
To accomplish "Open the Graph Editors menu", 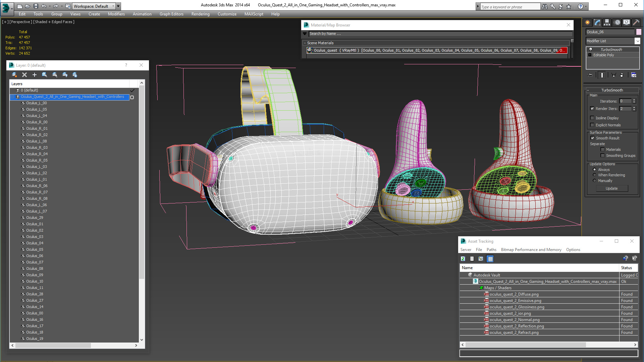I will point(171,14).
